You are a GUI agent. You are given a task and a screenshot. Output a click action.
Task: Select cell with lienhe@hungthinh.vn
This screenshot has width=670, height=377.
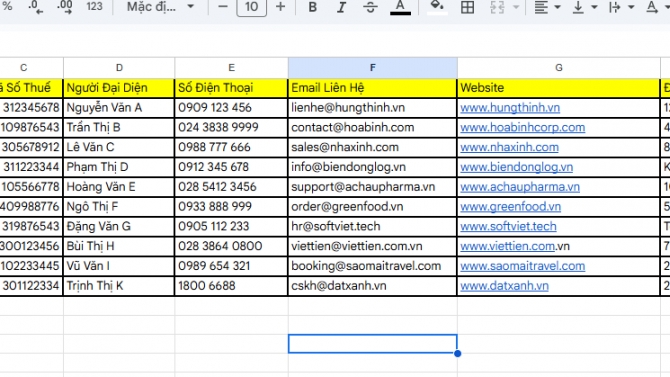tap(372, 108)
